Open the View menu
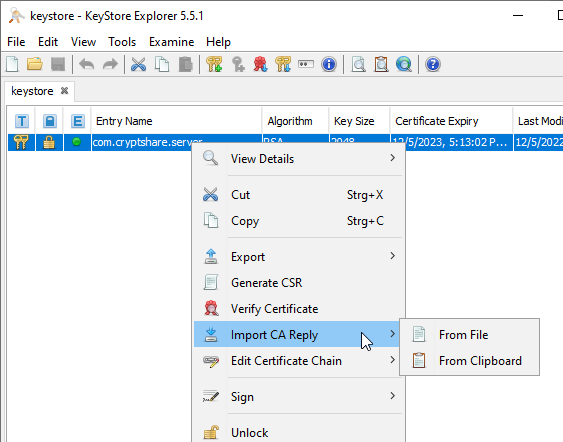 pyautogui.click(x=83, y=42)
